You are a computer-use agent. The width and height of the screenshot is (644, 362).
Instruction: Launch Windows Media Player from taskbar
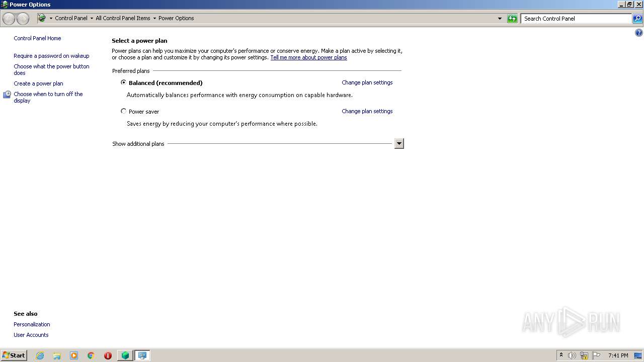[x=74, y=355]
